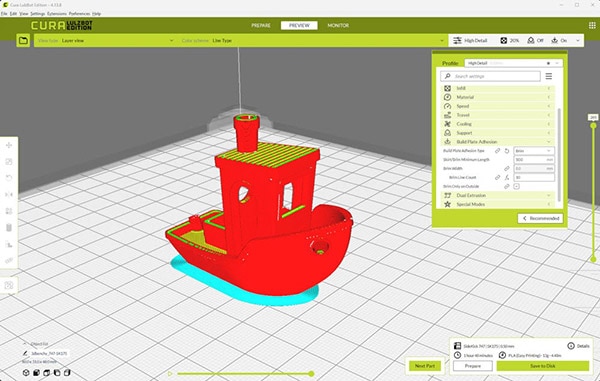The width and height of the screenshot is (600, 381).
Task: Open Per Model Settings tool
Action: [x=9, y=211]
